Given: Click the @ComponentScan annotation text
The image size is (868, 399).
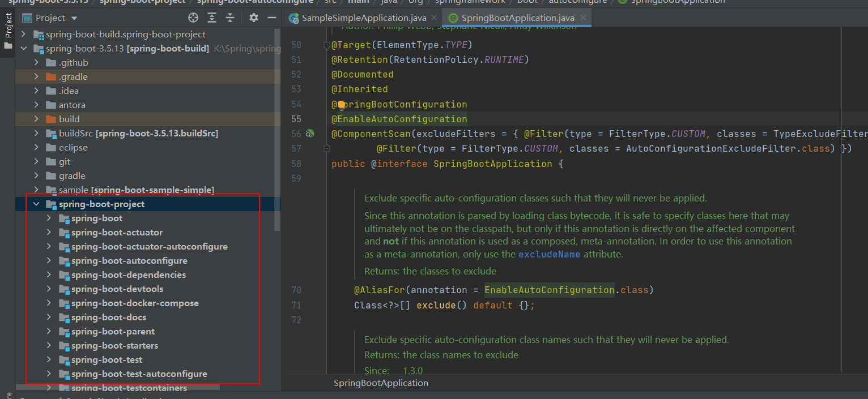Looking at the screenshot, I should [x=371, y=134].
